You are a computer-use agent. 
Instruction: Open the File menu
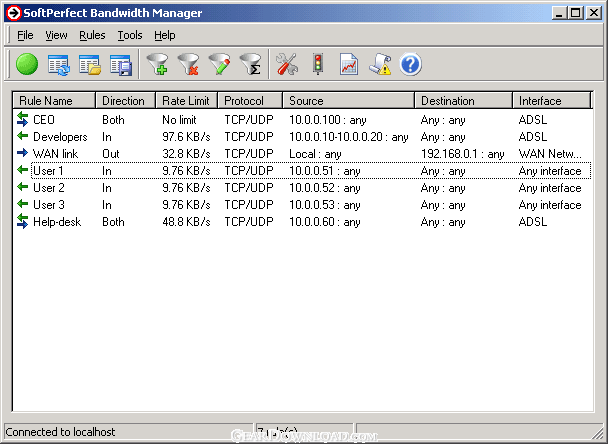25,35
